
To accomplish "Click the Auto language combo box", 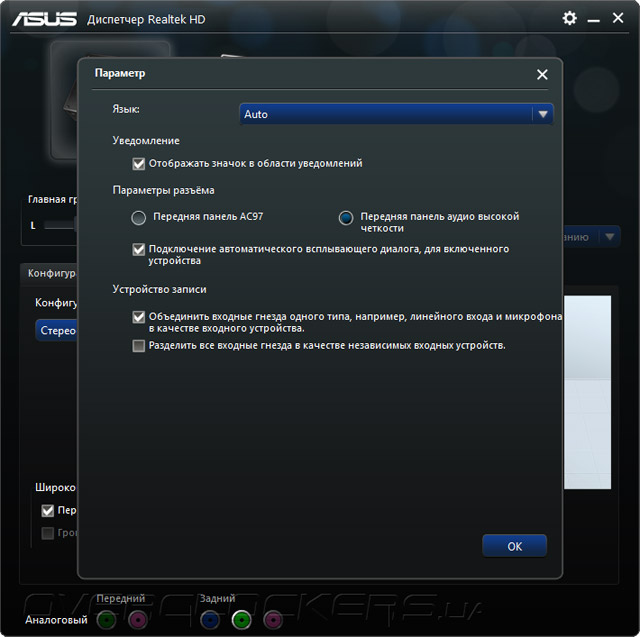I will pos(396,114).
